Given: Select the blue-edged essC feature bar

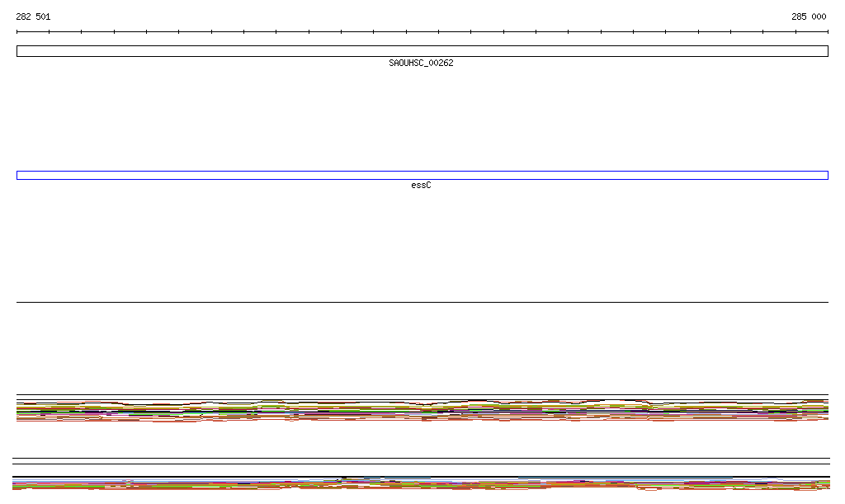Looking at the screenshot, I should click(x=422, y=175).
